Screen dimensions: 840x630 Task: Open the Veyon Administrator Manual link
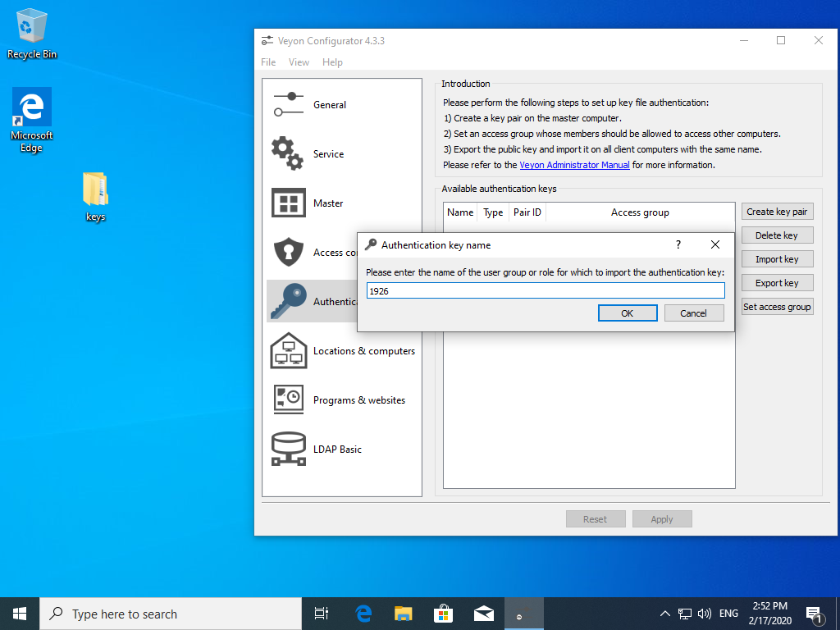[574, 165]
